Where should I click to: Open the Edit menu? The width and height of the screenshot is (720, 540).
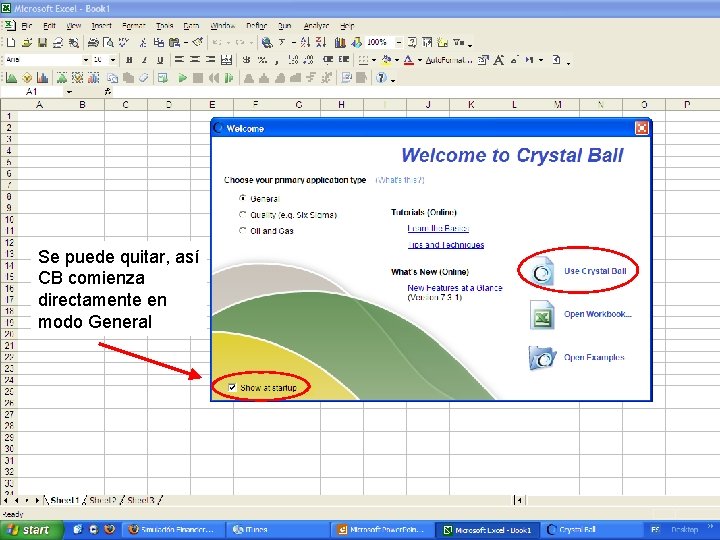coord(49,26)
